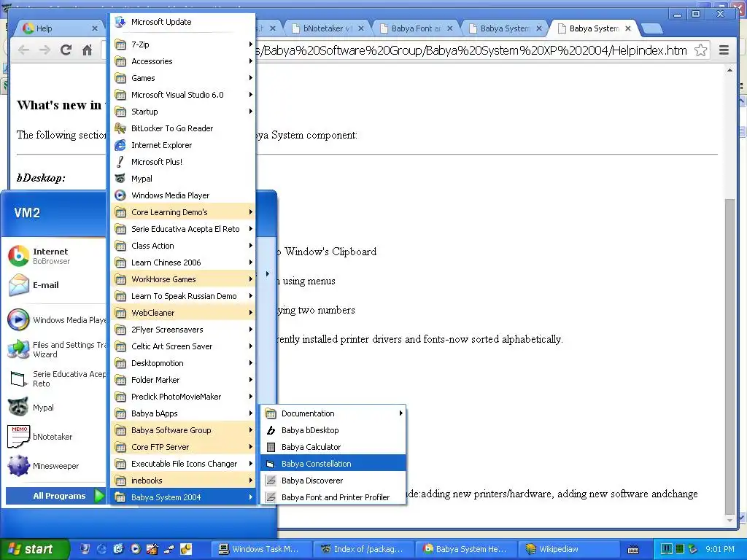Viewport: 747px width, 560px height.
Task: Switch to the bNotetaker browser tab
Action: click(328, 28)
